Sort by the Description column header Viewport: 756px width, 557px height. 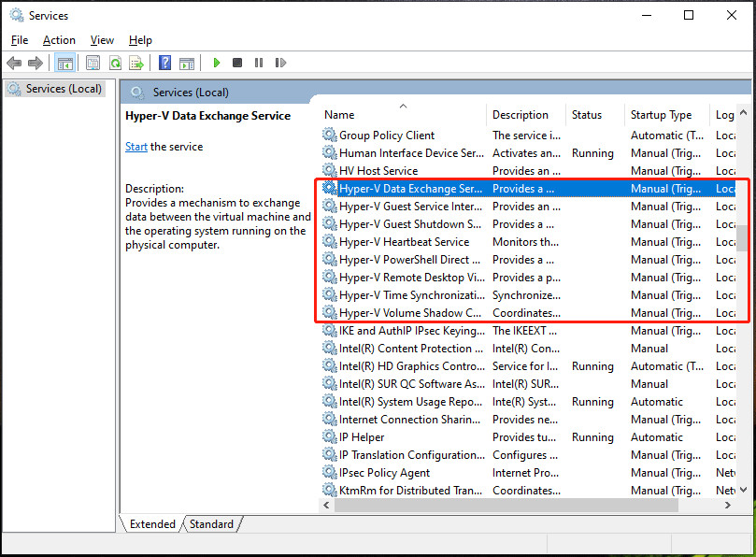526,115
